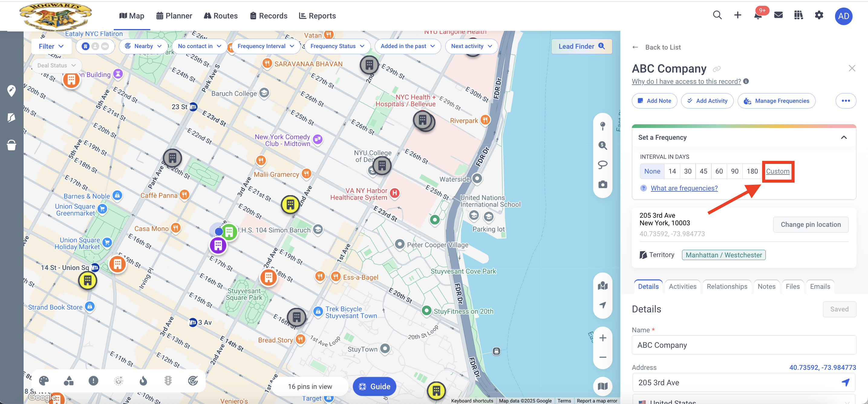Select the 180 day interval
Screen dimensions: 868x404
752,171
